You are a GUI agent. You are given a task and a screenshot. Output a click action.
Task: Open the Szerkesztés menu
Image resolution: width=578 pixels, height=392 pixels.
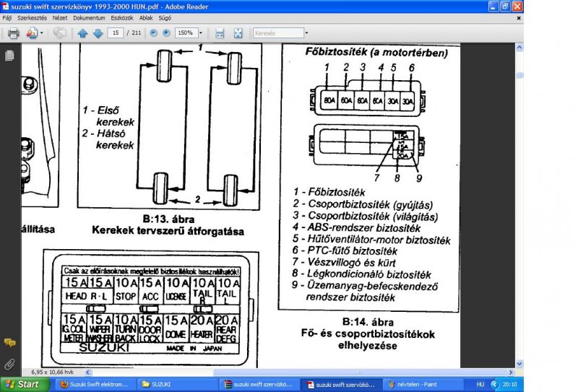pos(32,17)
